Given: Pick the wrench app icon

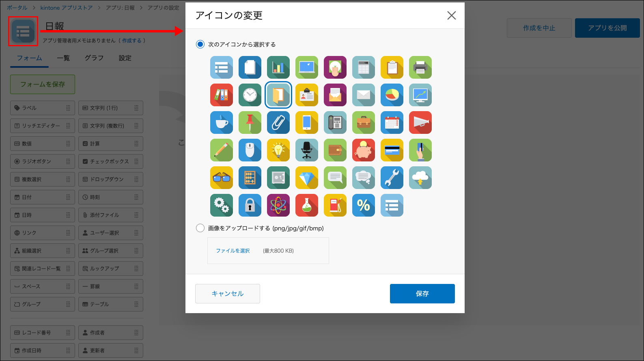Looking at the screenshot, I should 392,178.
